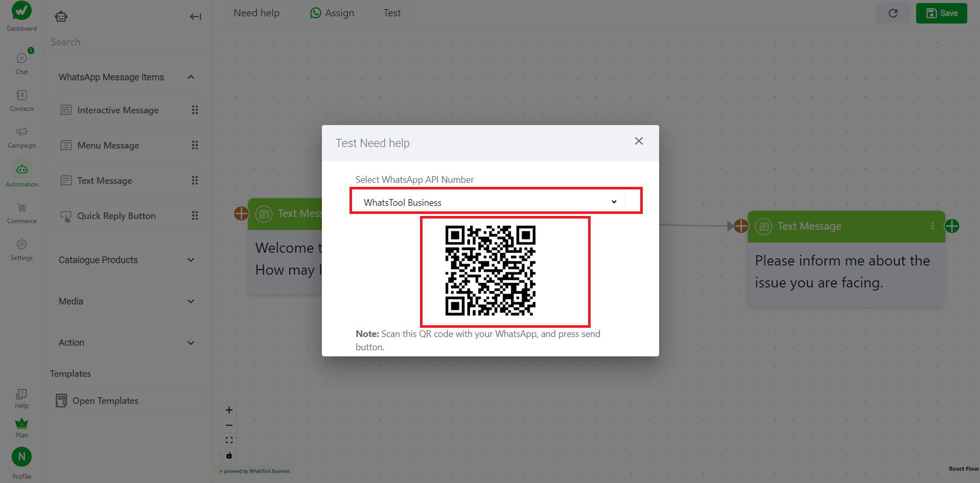
Task: Click the Need help flow name
Action: [x=256, y=13]
